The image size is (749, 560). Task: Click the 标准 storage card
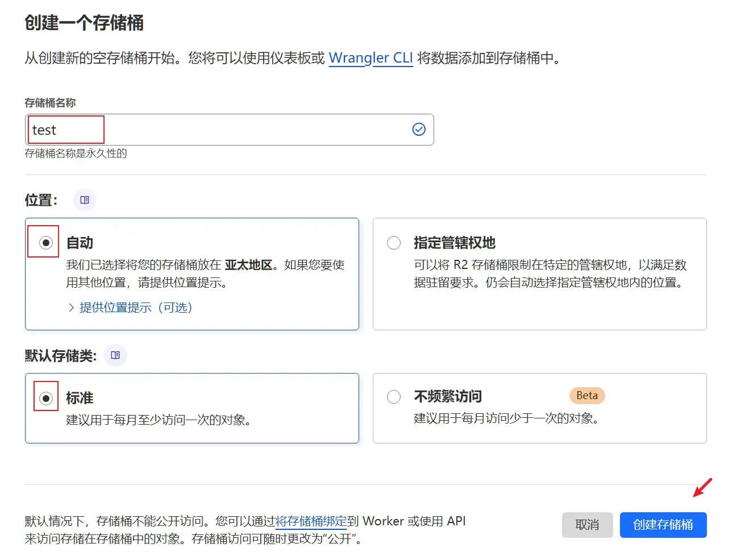[x=192, y=408]
